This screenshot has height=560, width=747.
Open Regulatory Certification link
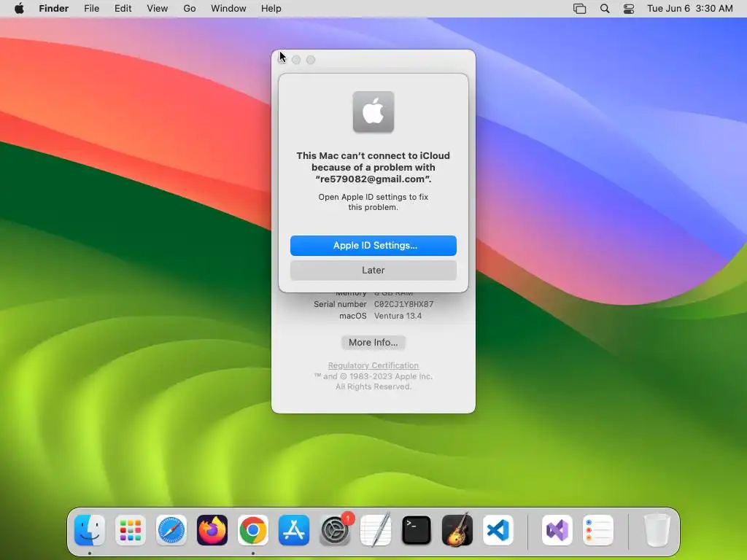click(x=373, y=365)
